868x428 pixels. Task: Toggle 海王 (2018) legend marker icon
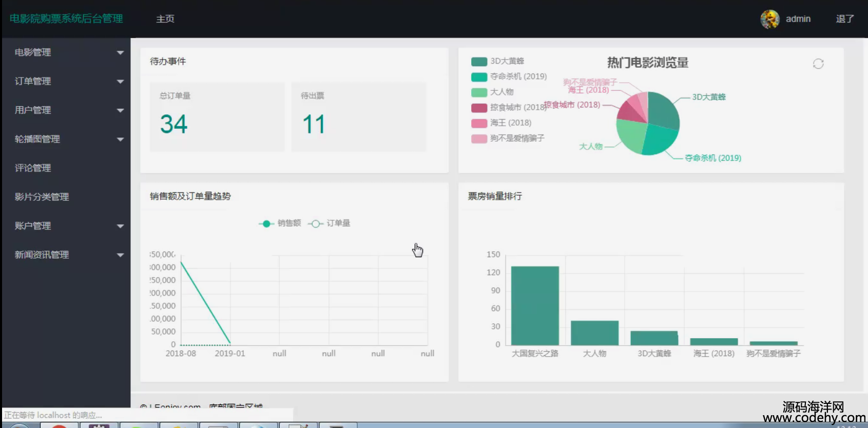[479, 123]
